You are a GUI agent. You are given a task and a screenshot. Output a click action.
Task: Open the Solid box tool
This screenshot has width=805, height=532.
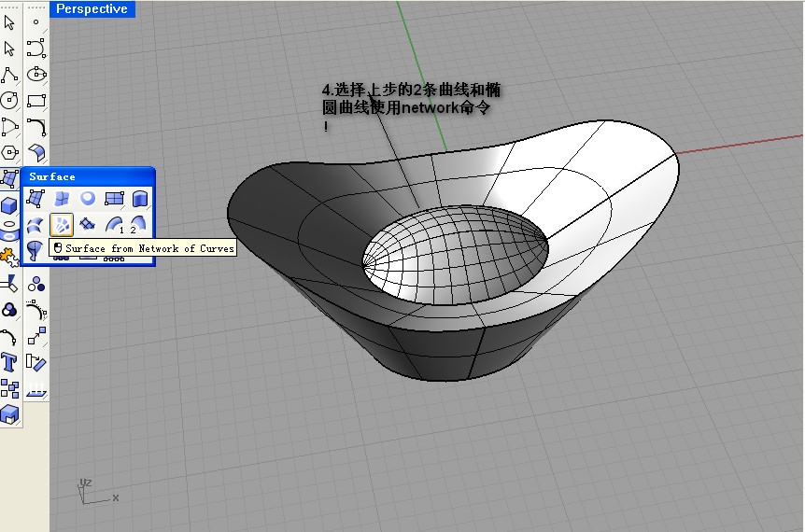[x=9, y=205]
